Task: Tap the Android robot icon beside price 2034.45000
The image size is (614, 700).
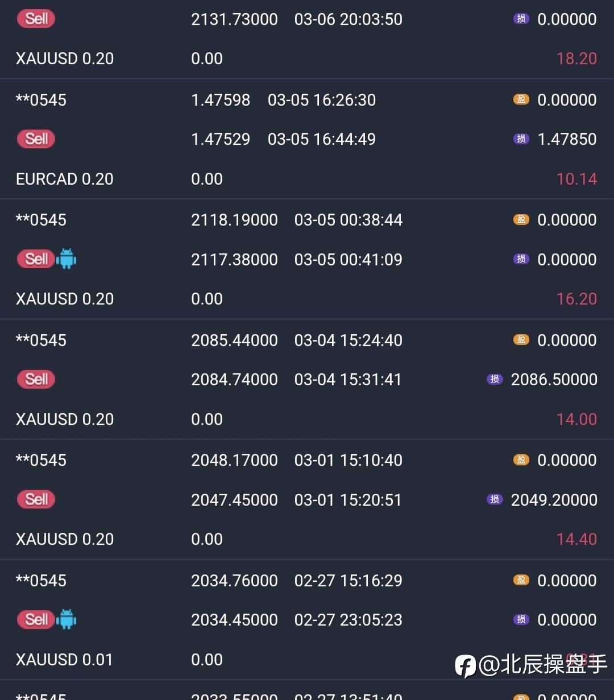Action: click(x=67, y=619)
